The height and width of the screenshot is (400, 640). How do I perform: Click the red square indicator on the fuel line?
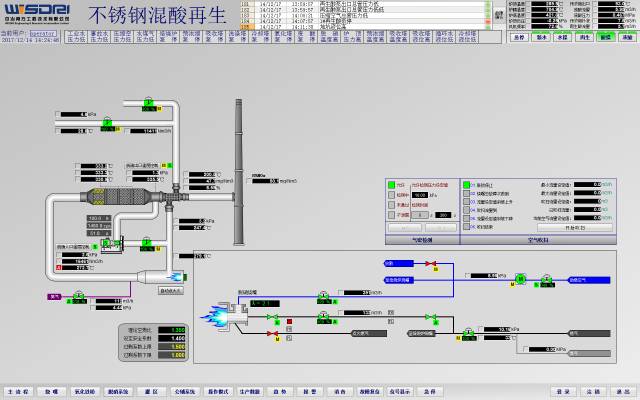[289, 321]
